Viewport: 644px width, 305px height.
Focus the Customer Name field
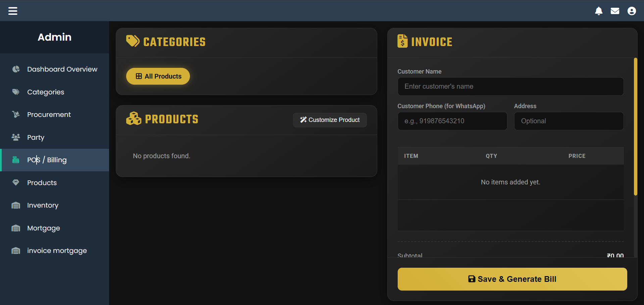pos(510,87)
